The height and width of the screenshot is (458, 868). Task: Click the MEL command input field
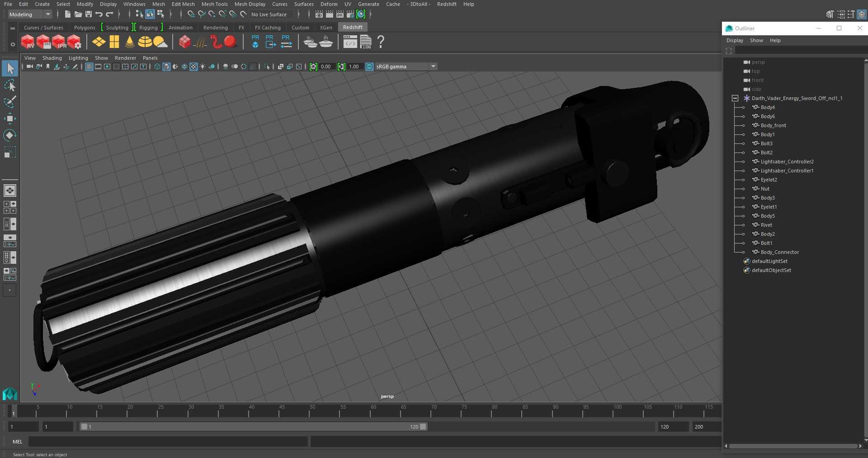pos(168,442)
